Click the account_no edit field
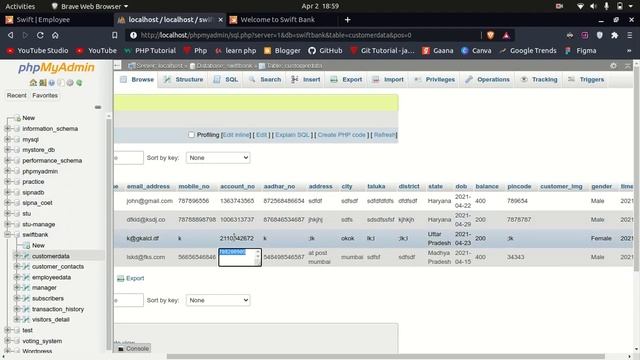The image size is (640, 360). click(240, 257)
